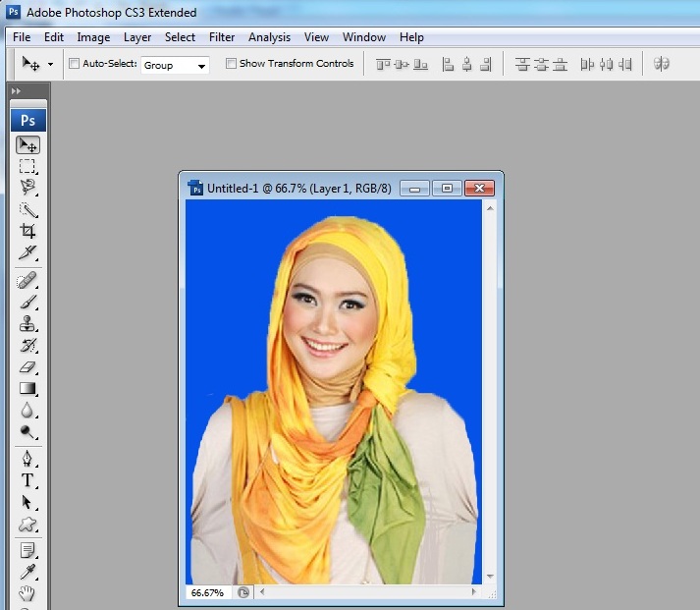Select the Eyedropper tool

27,572
